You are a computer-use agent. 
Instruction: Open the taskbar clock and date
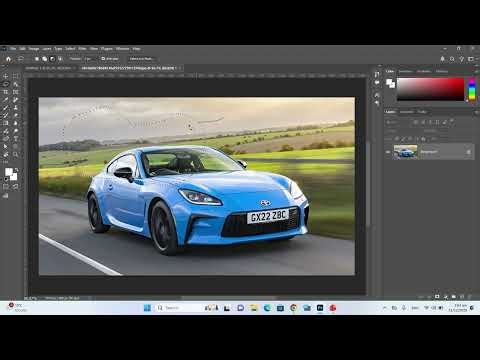(459, 308)
